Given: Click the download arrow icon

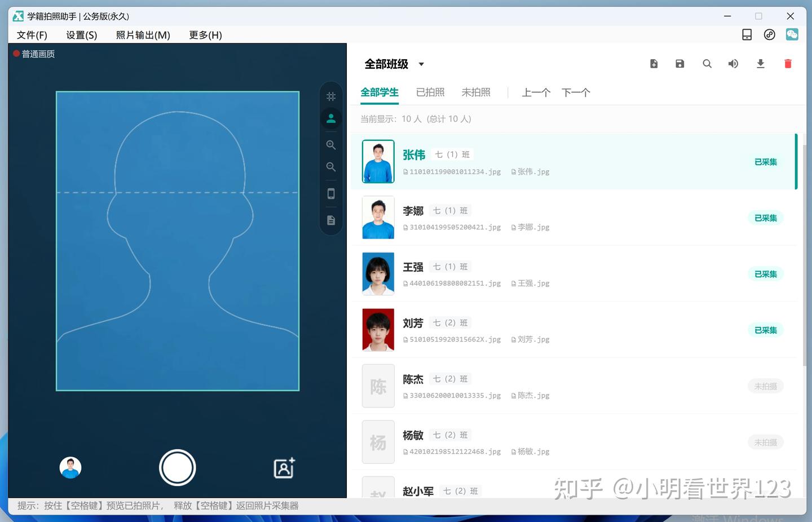Looking at the screenshot, I should [x=761, y=64].
